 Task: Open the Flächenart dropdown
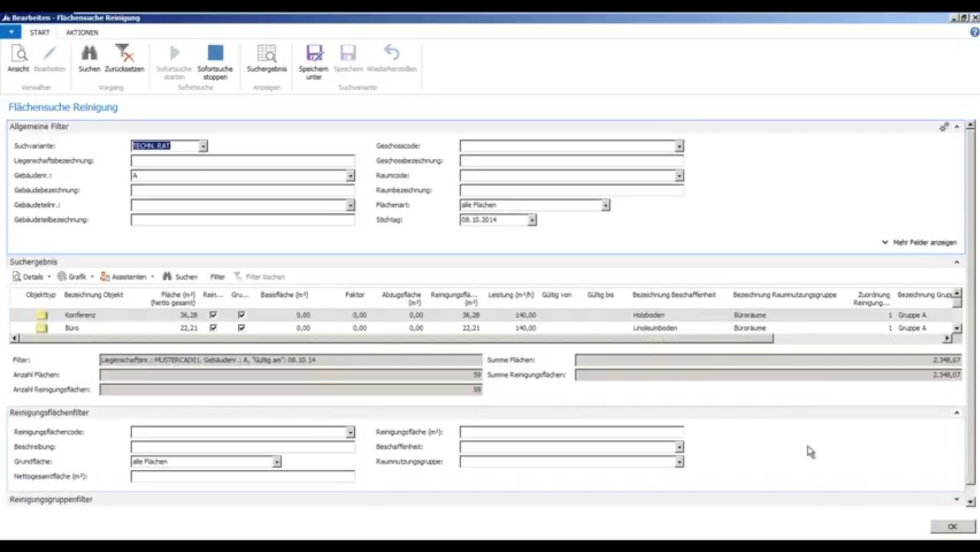[606, 205]
